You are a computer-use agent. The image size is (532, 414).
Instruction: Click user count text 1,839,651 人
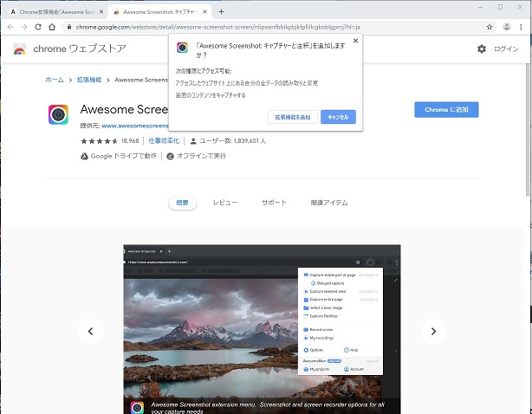tap(233, 140)
